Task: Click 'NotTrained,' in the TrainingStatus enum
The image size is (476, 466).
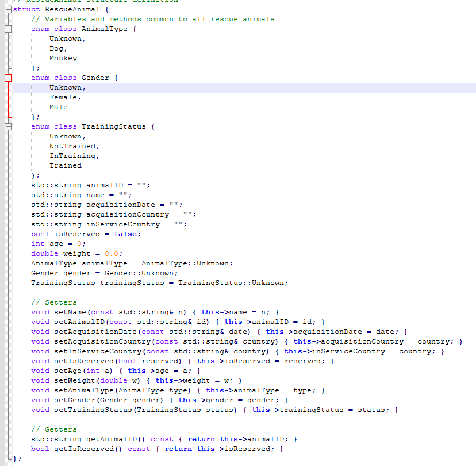Action: [x=74, y=146]
